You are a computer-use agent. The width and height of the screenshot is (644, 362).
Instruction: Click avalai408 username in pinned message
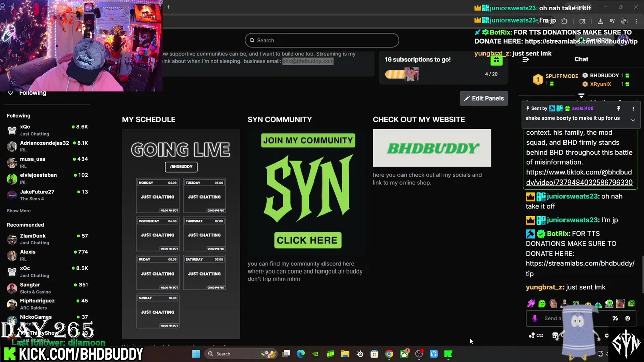[x=582, y=108]
